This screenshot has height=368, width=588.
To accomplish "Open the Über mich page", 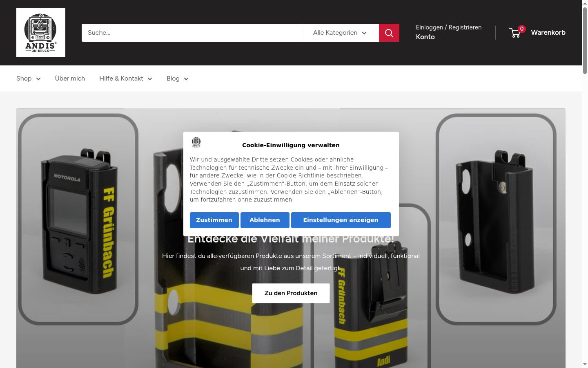I will tap(70, 79).
